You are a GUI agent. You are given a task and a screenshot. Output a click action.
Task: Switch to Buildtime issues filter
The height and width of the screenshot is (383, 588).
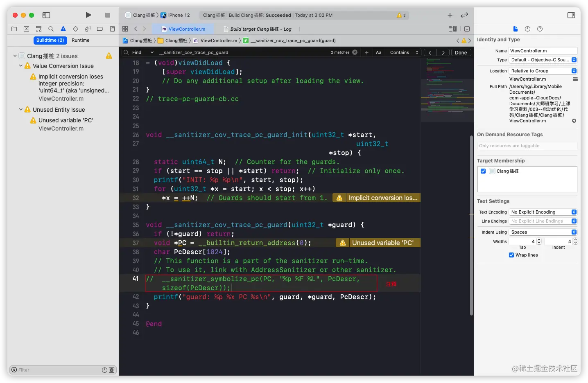click(50, 40)
